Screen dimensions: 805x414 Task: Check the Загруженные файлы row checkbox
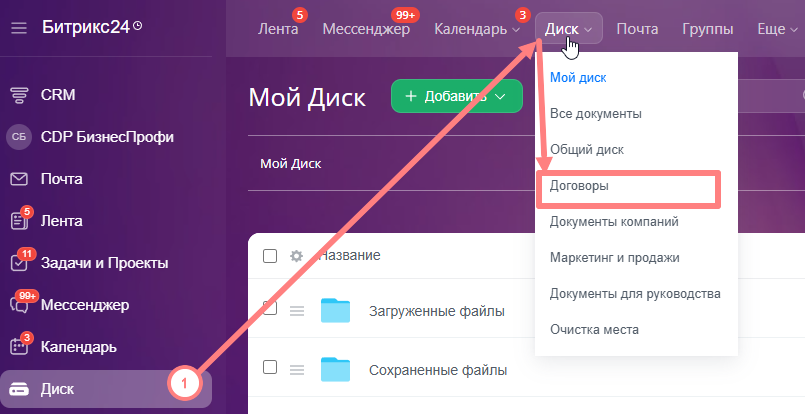click(270, 308)
